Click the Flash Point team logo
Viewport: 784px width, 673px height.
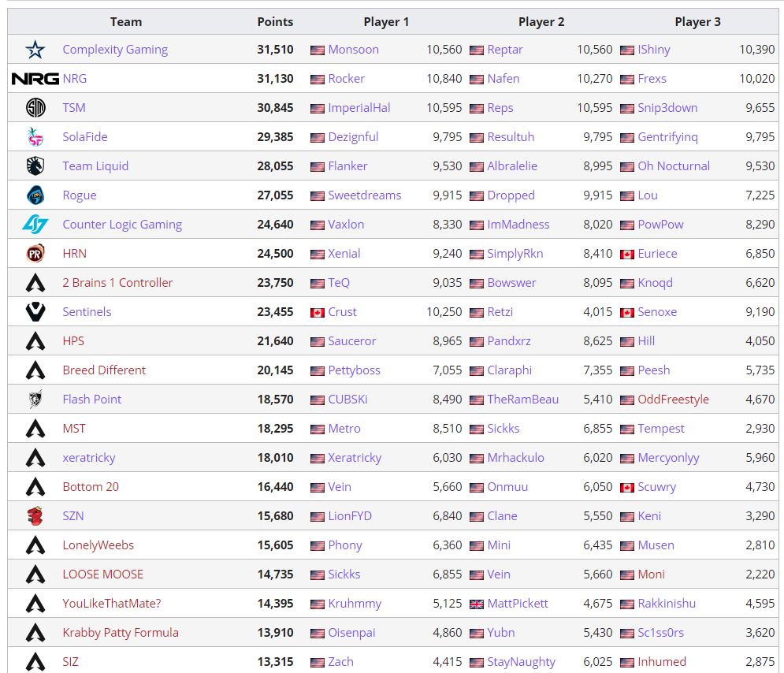(x=34, y=399)
